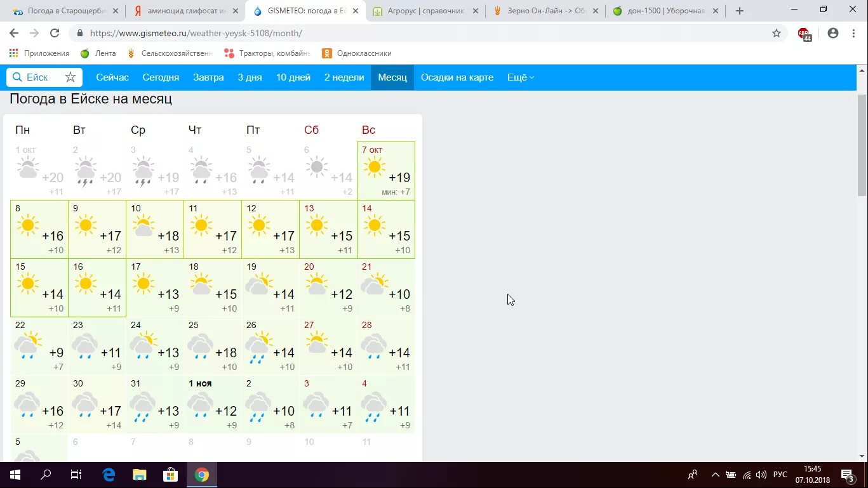Expand the Ещё dropdown menu
The height and width of the screenshot is (488, 868).
pyautogui.click(x=521, y=77)
